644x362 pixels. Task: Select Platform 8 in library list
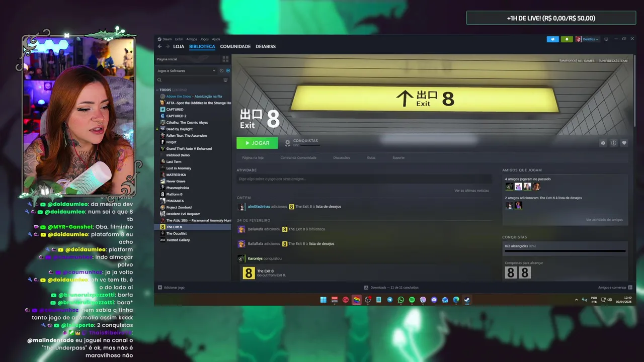[x=174, y=195]
